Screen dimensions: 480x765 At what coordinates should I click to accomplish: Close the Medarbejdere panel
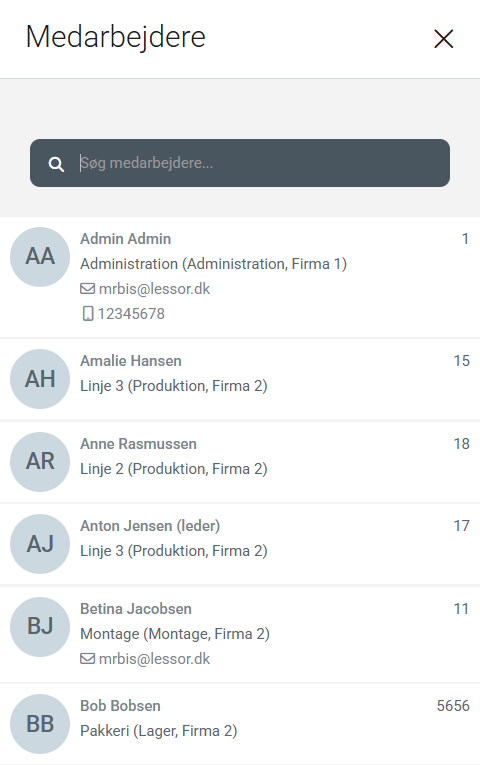coord(443,39)
